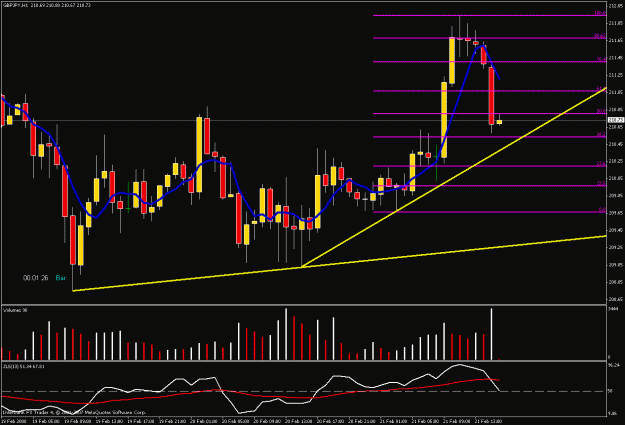Screen dimensions: 625x425
Task: Click the 211.45 price axis value
Action: (616, 58)
